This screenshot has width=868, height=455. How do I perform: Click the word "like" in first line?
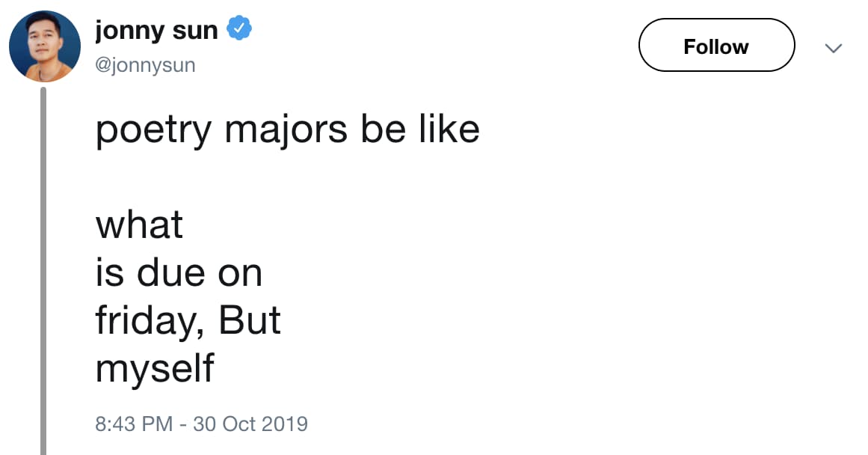[x=449, y=130]
